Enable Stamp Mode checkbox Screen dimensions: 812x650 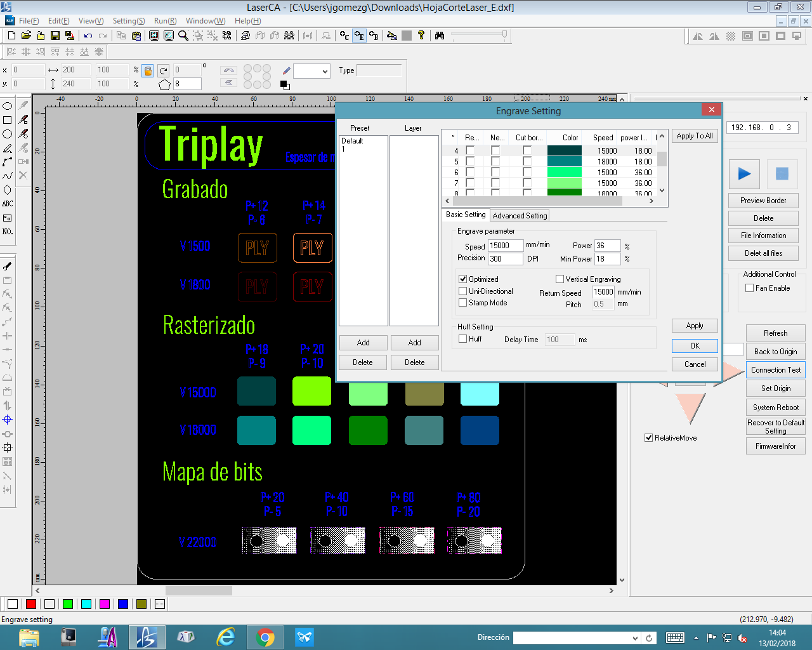click(x=463, y=303)
